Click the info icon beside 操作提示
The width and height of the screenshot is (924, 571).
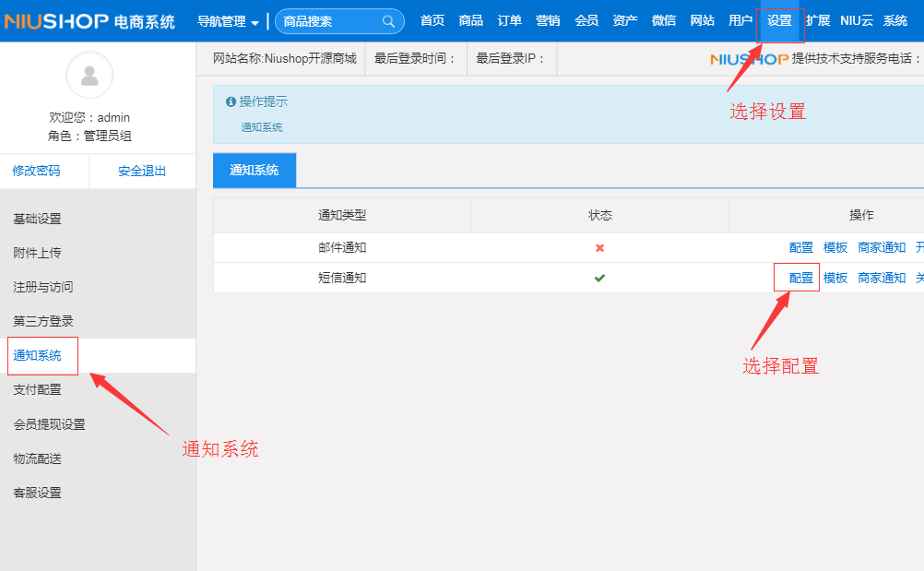(231, 102)
